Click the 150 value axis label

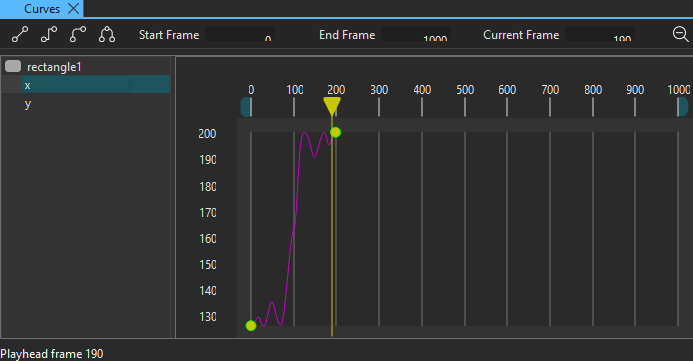tap(208, 265)
